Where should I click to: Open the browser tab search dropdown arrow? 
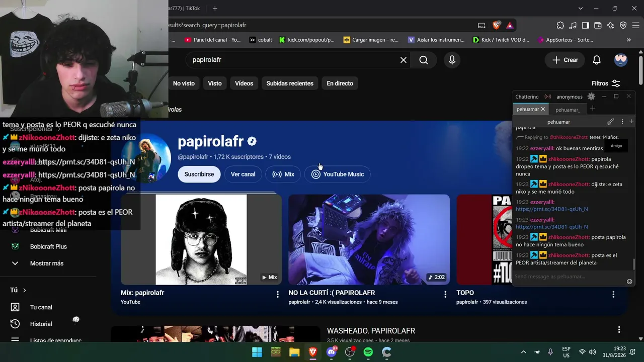click(581, 8)
